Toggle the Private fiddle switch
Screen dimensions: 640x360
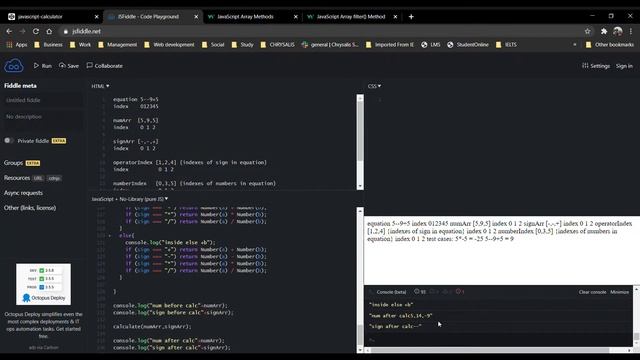pyautogui.click(x=9, y=140)
